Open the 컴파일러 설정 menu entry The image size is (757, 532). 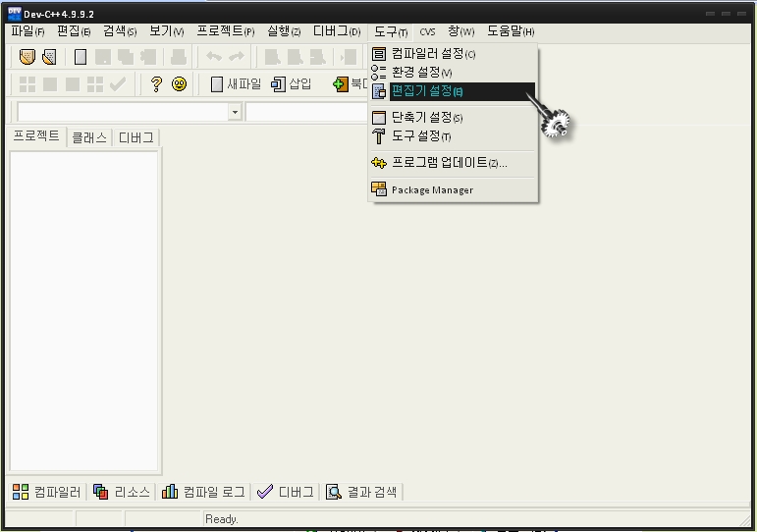(453, 54)
